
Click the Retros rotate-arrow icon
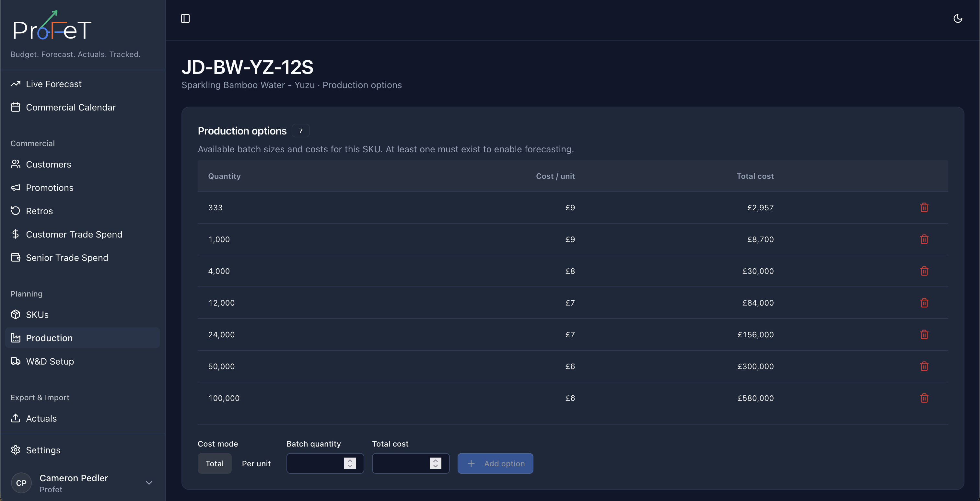(16, 211)
